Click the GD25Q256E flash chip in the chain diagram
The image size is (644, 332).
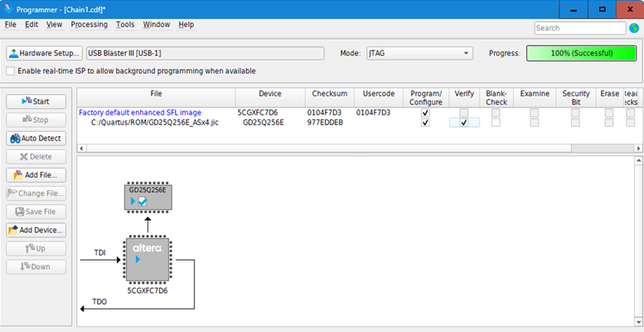(x=148, y=197)
